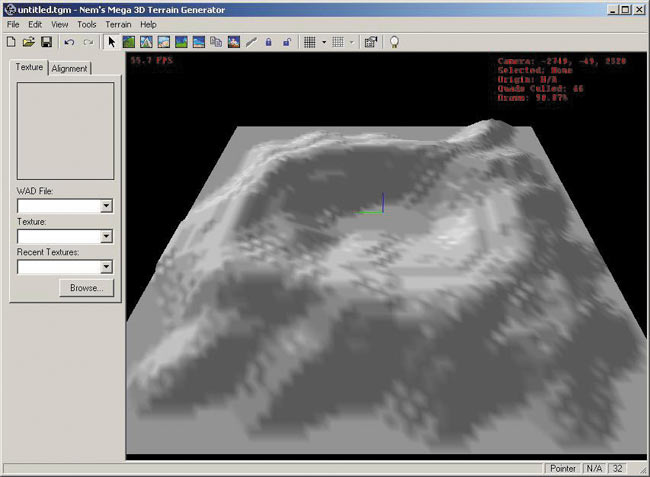The image size is (650, 477).
Task: Click the light bulb icon
Action: (395, 42)
